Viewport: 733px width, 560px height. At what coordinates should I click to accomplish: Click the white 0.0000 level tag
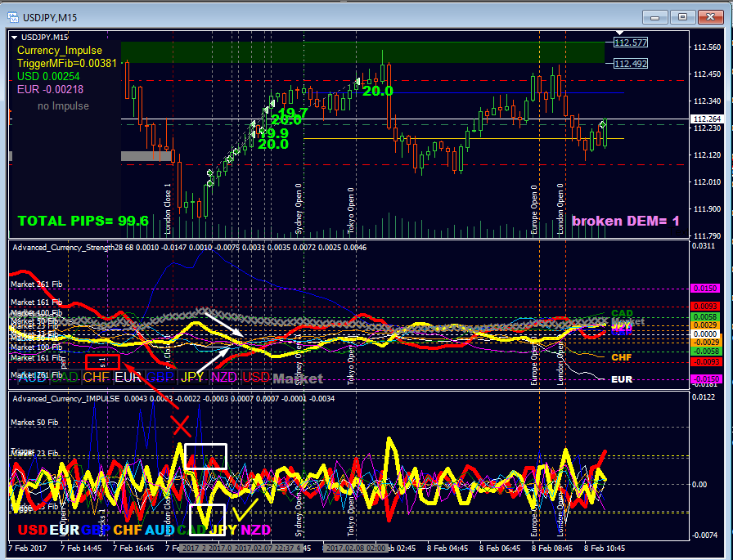[x=706, y=334]
